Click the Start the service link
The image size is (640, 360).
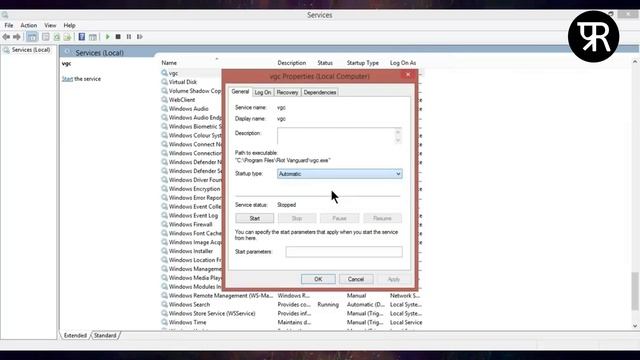[x=67, y=79]
